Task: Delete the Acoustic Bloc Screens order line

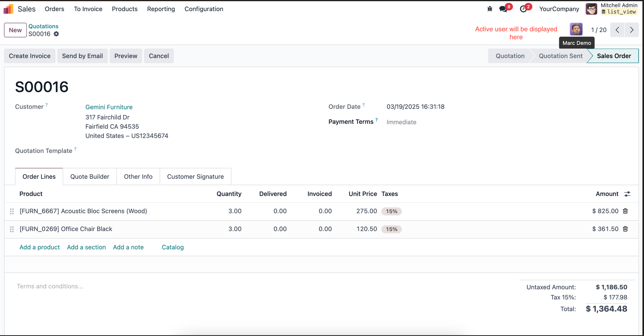Action: pyautogui.click(x=625, y=211)
